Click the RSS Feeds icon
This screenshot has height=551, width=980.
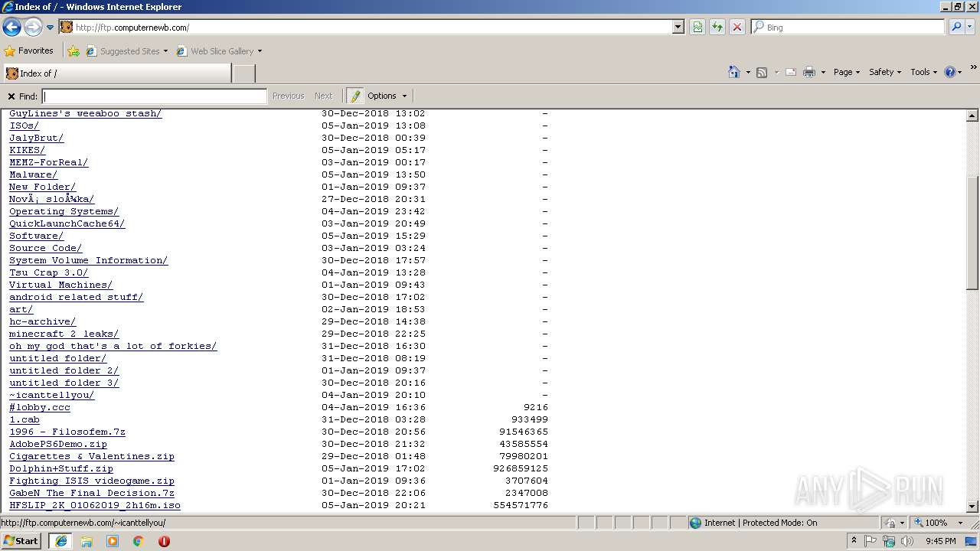coord(762,72)
